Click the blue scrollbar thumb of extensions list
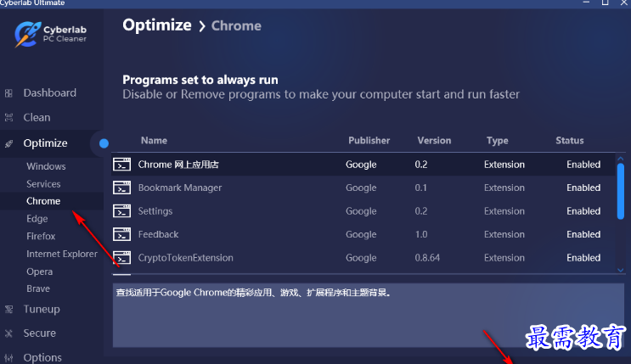Screen dimensions: 631x364 [x=620, y=191]
